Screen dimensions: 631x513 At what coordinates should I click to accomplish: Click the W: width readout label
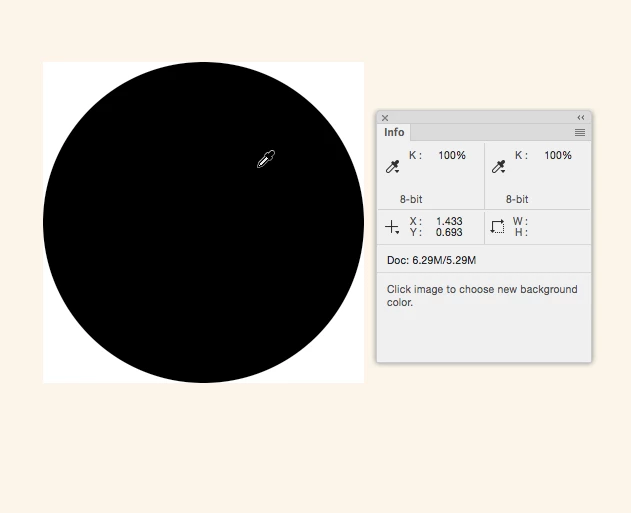[520, 221]
